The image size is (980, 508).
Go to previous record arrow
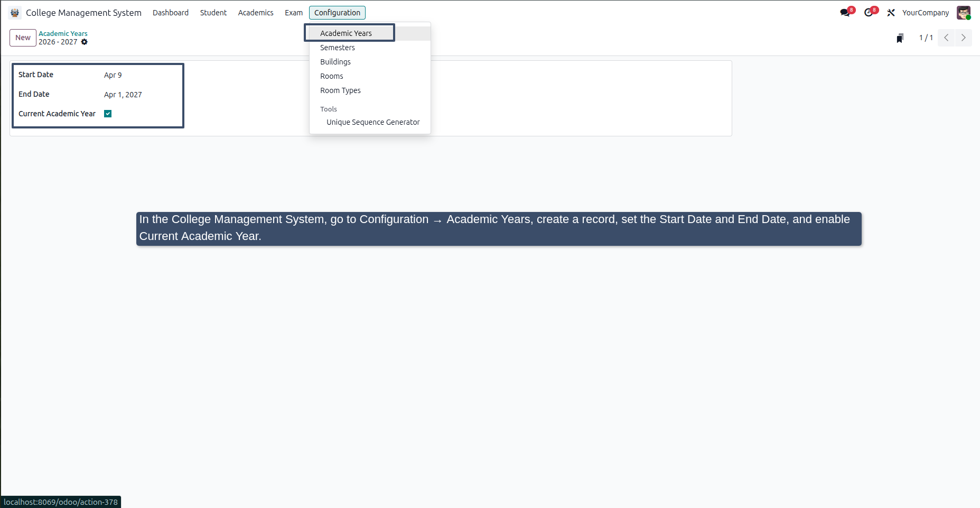click(946, 38)
